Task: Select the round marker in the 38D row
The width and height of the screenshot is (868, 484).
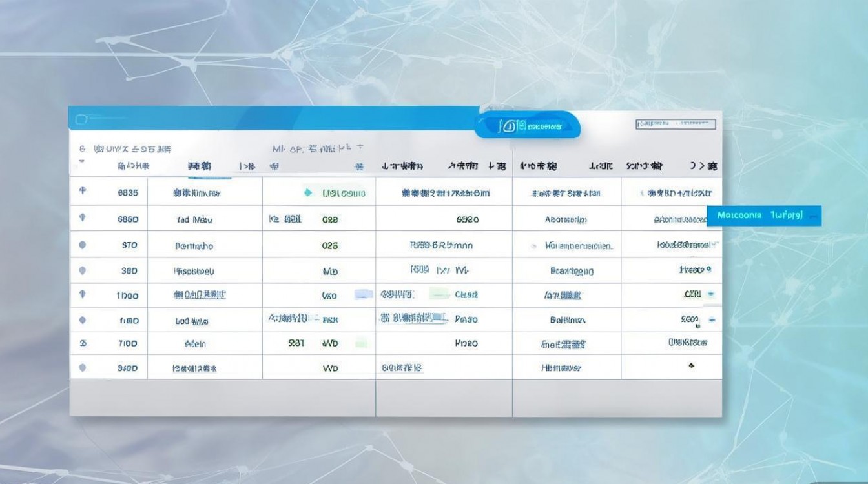Action: [x=82, y=271]
